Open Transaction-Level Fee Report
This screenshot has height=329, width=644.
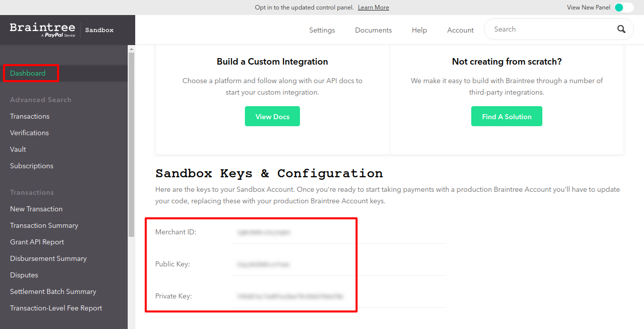[x=56, y=308]
